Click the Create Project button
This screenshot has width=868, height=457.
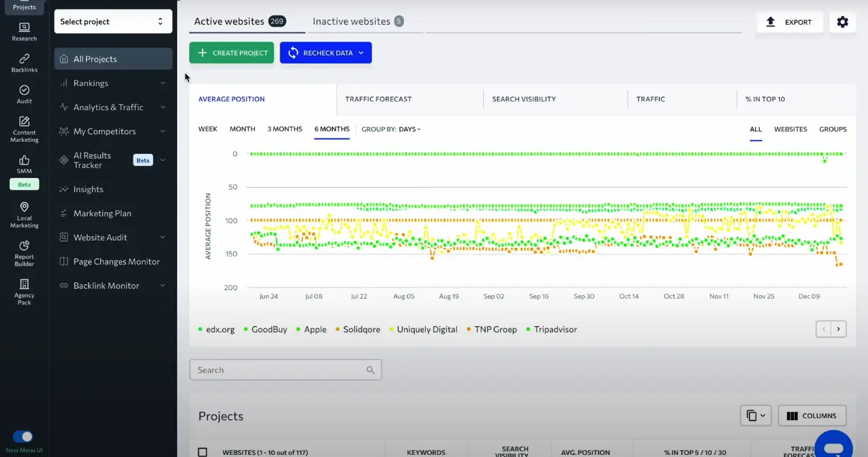click(231, 52)
